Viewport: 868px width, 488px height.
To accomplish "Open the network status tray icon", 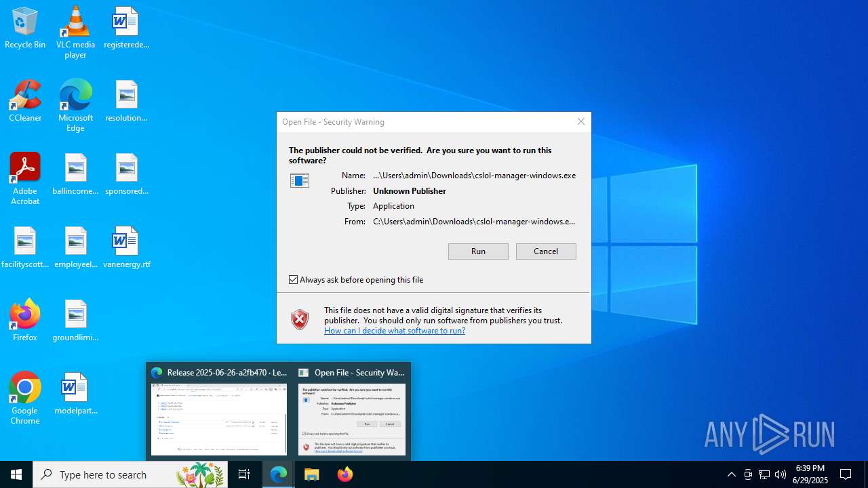I will point(764,474).
